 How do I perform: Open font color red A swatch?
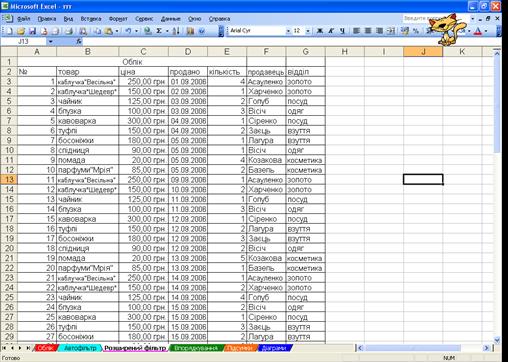[478, 31]
